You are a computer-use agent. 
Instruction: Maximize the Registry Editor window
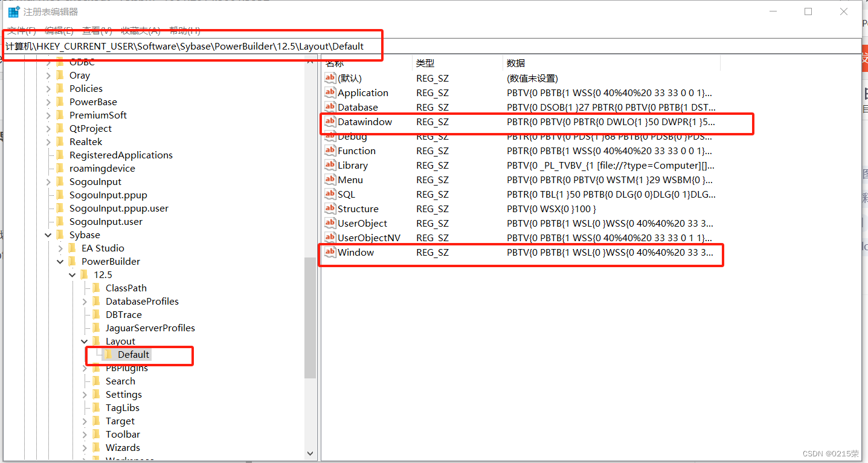point(808,11)
